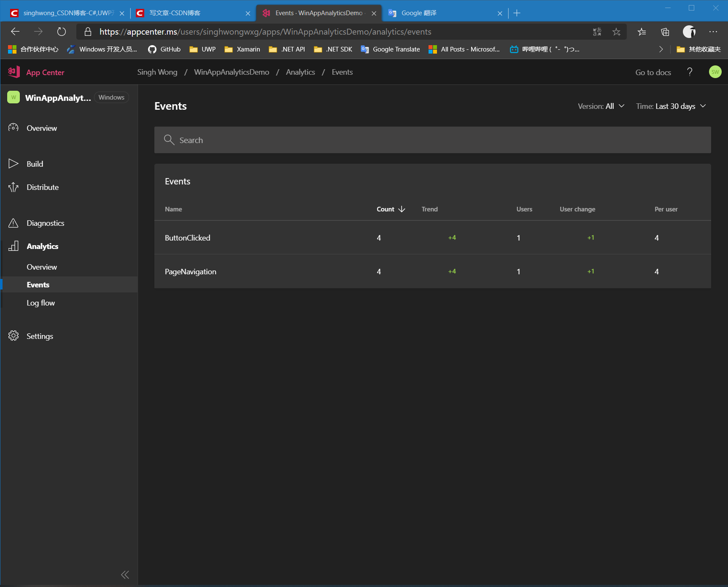
Task: Click the GitHub bookmark in the favorites bar
Action: click(x=164, y=49)
